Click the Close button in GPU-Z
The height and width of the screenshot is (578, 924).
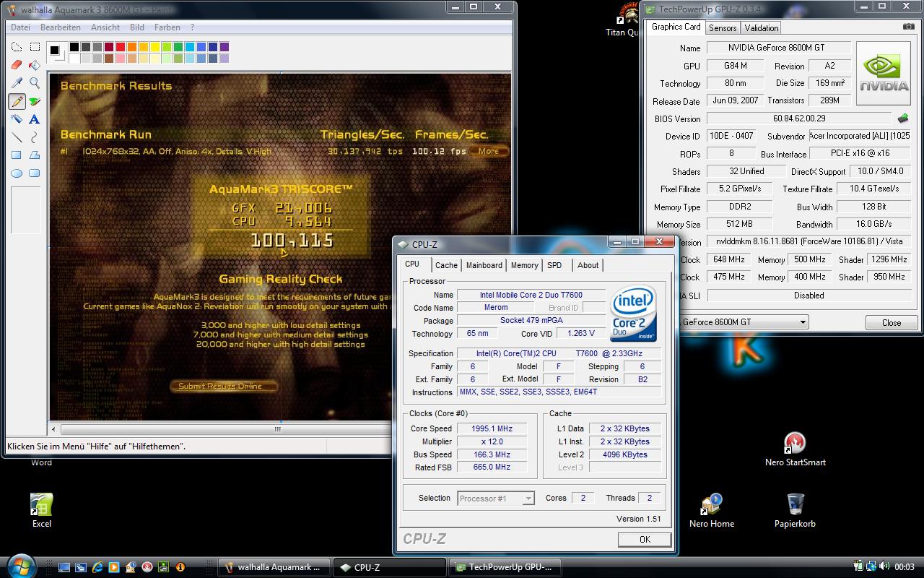click(x=892, y=323)
